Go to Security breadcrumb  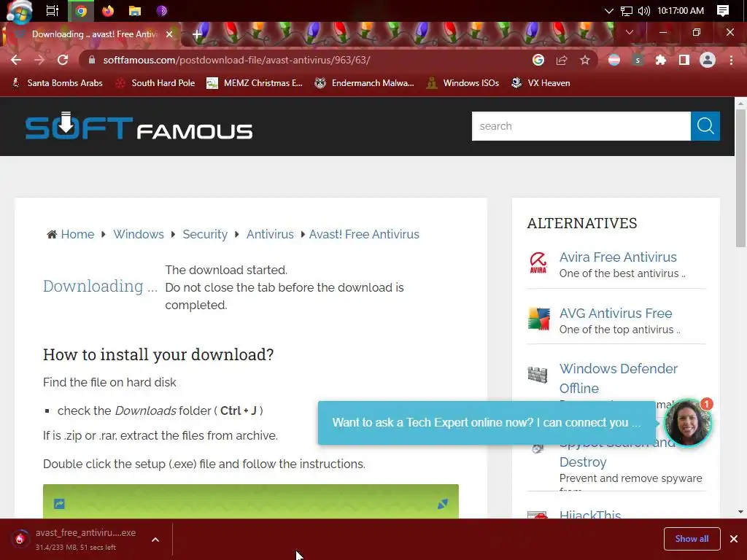(205, 234)
